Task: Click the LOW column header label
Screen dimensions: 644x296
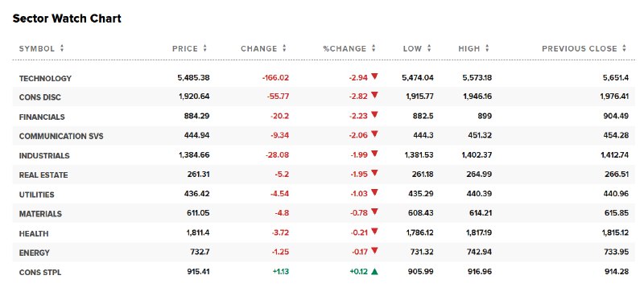Action: point(412,49)
